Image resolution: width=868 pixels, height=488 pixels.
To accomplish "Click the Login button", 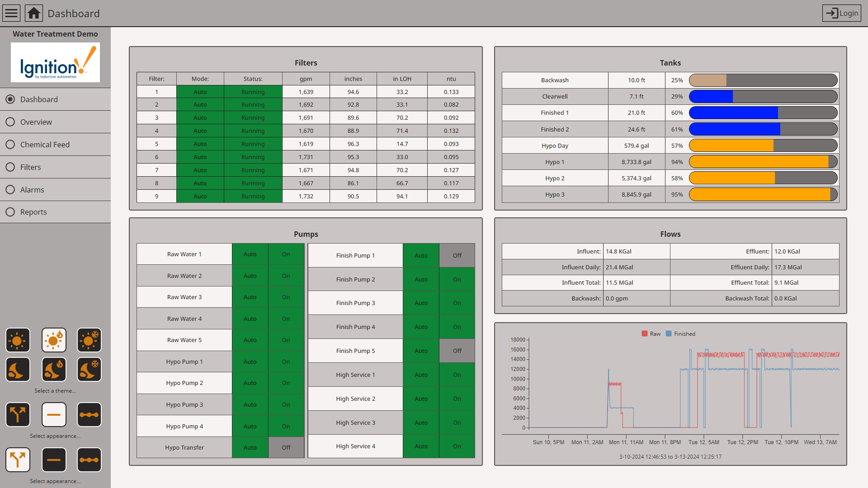I will [x=841, y=13].
